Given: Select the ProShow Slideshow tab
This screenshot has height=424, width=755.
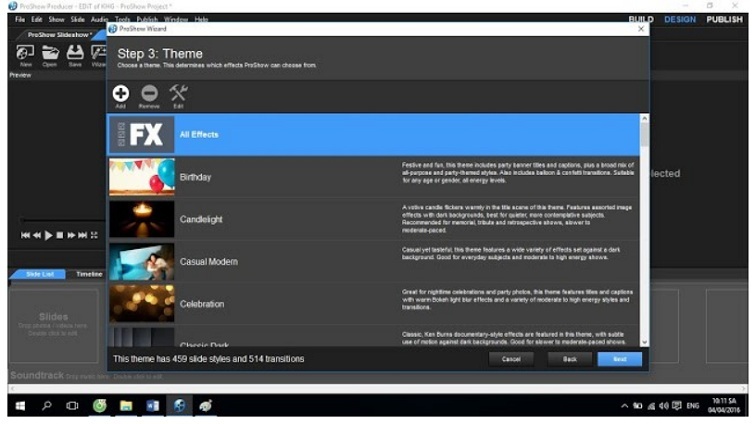Looking at the screenshot, I should 59,35.
